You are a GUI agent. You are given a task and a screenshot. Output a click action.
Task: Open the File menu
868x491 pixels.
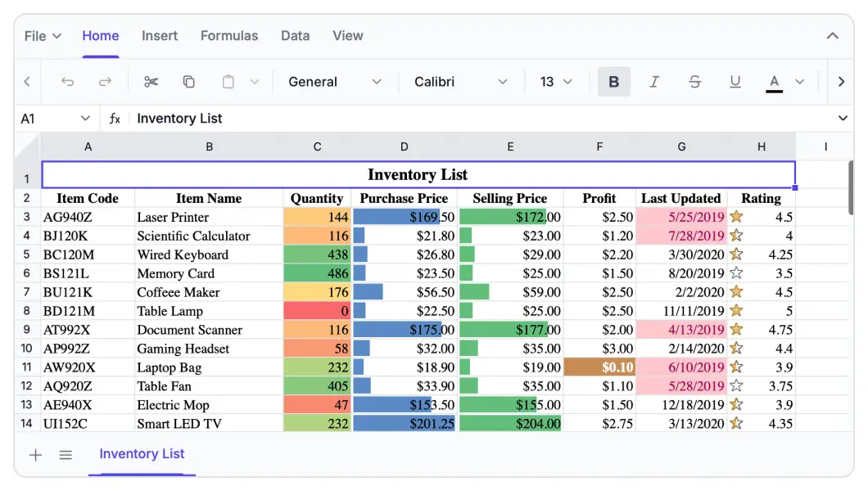[43, 36]
